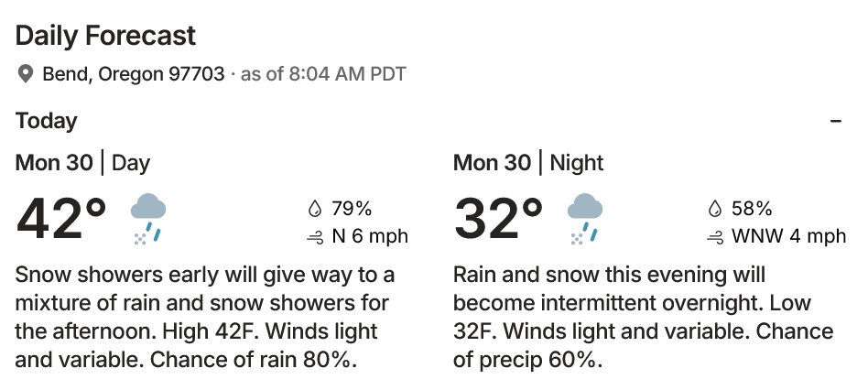The height and width of the screenshot is (390, 868).
Task: Click the Bend, Oregon 97703 location
Action: [x=133, y=74]
